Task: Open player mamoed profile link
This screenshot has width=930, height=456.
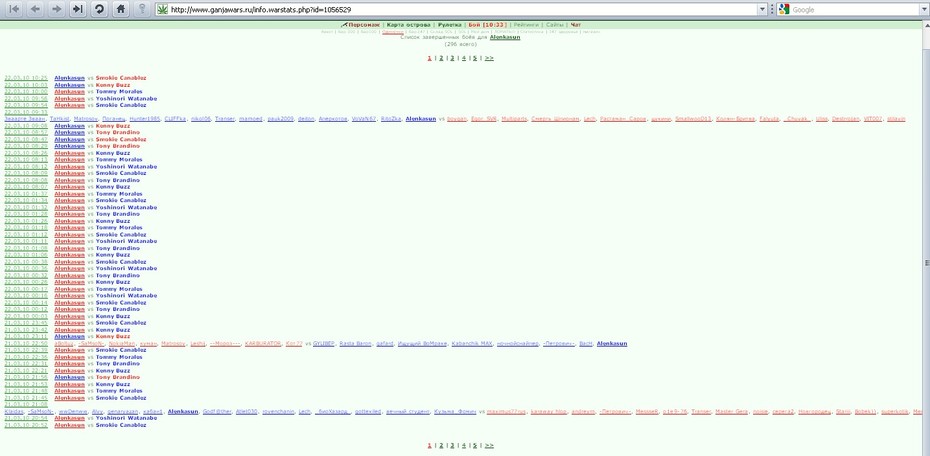Action: point(250,119)
